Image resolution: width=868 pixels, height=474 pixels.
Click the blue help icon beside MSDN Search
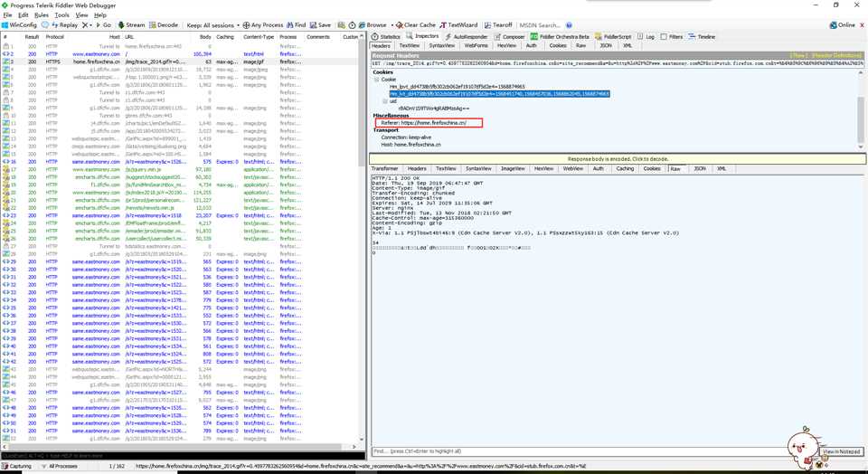click(569, 25)
